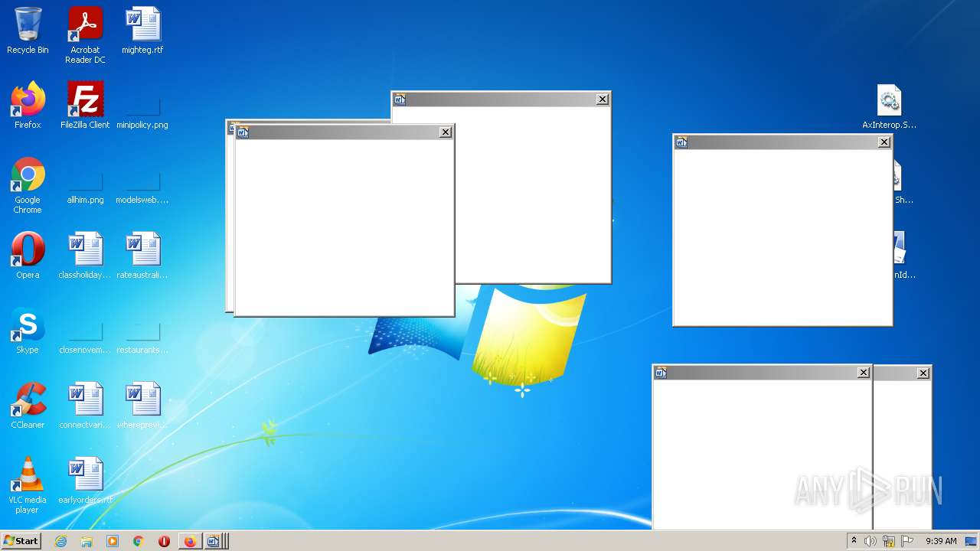Launch Google Chrome desktop shortcut
This screenshot has height=551, width=980.
28,185
